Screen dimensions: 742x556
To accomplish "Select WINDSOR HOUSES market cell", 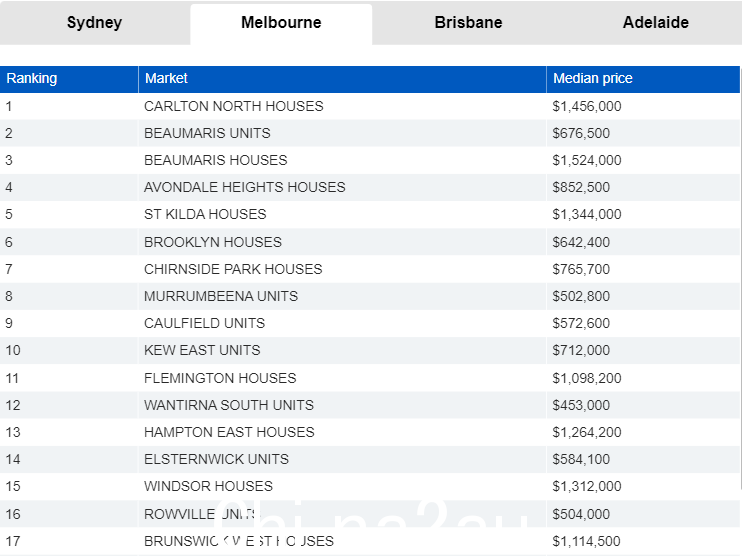I will click(x=342, y=486).
